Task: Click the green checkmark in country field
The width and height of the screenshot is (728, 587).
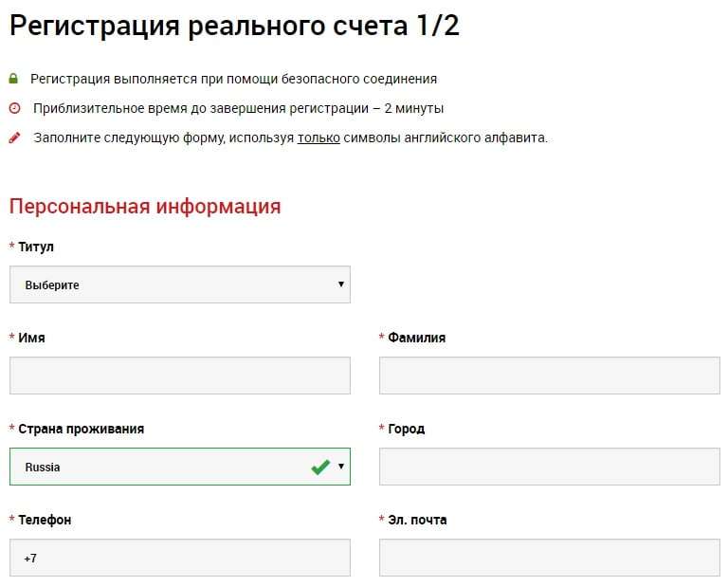Action: click(320, 467)
